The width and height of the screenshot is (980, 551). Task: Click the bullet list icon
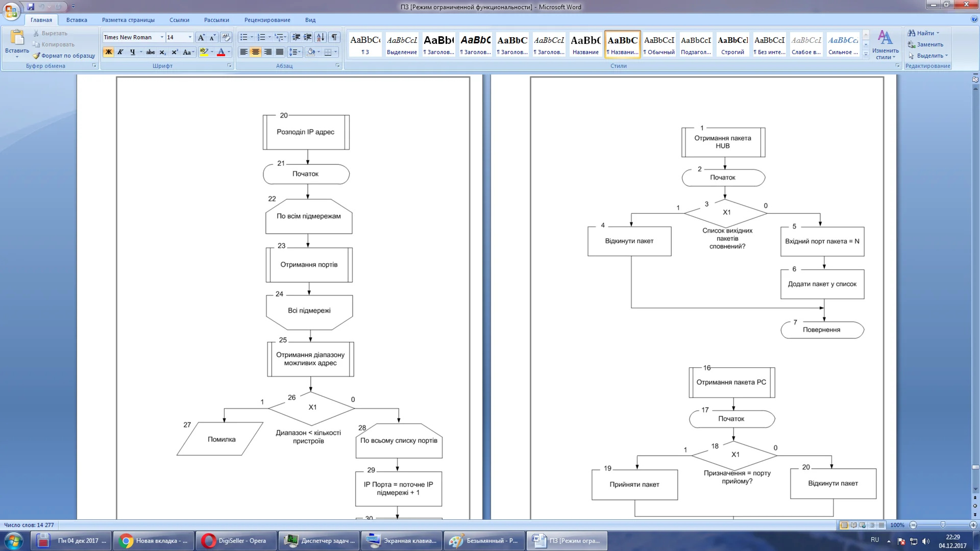(x=244, y=37)
